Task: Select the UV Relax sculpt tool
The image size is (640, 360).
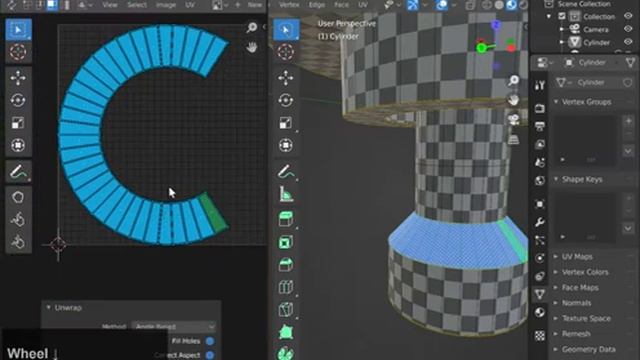Action: (x=18, y=220)
